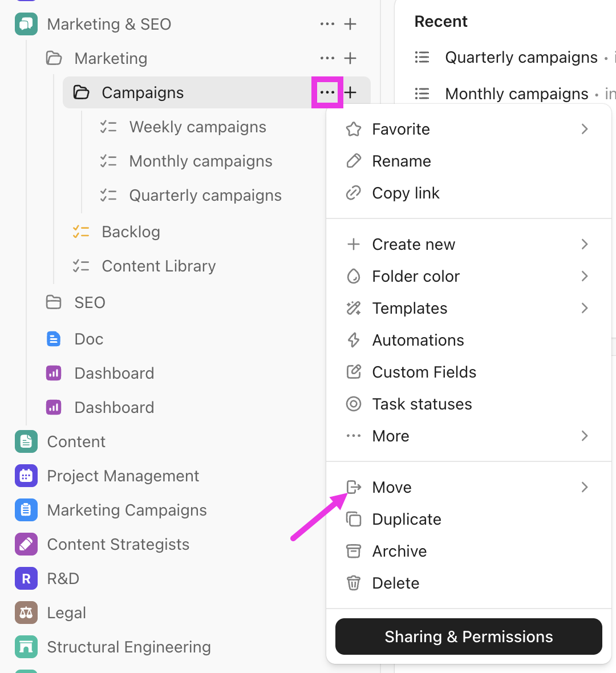Image resolution: width=616 pixels, height=673 pixels.
Task: Expand the Templates submenu chevron
Action: tap(584, 308)
